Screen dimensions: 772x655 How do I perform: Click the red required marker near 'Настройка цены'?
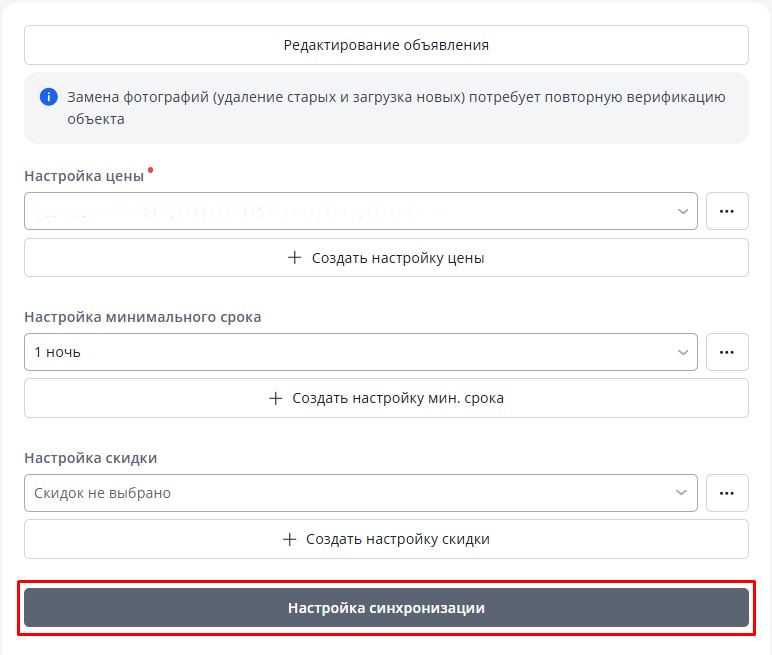[x=150, y=171]
